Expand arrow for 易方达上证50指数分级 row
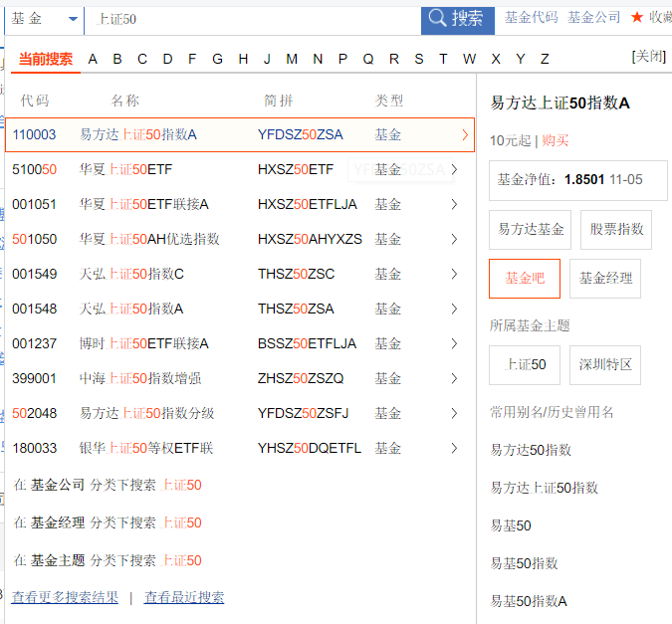The width and height of the screenshot is (672, 624). tap(454, 414)
